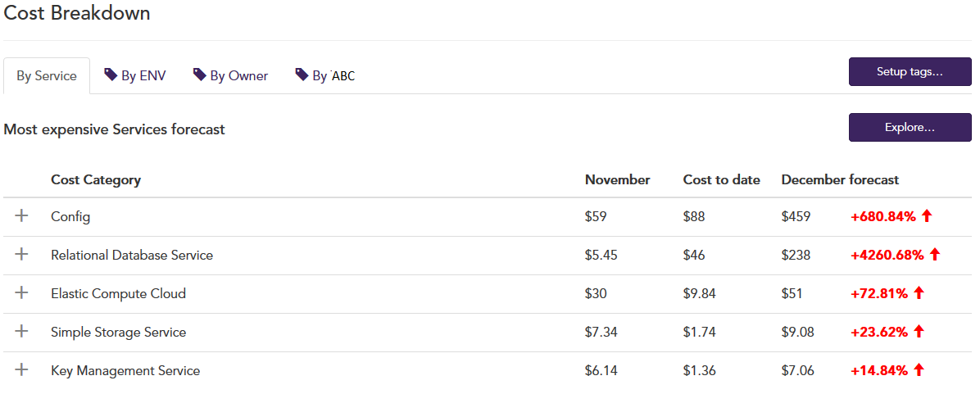Expand the Relational Database Service row
The width and height of the screenshot is (980, 394).
point(22,255)
